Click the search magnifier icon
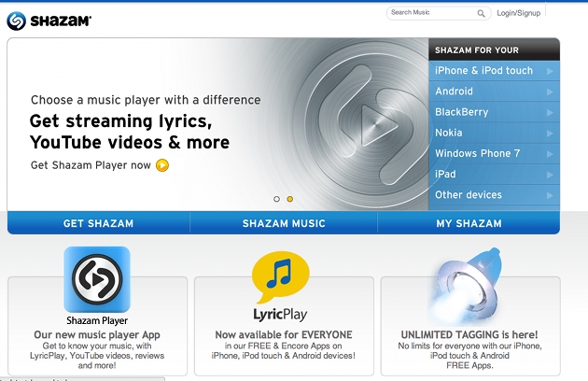The height and width of the screenshot is (381, 588). tap(482, 14)
